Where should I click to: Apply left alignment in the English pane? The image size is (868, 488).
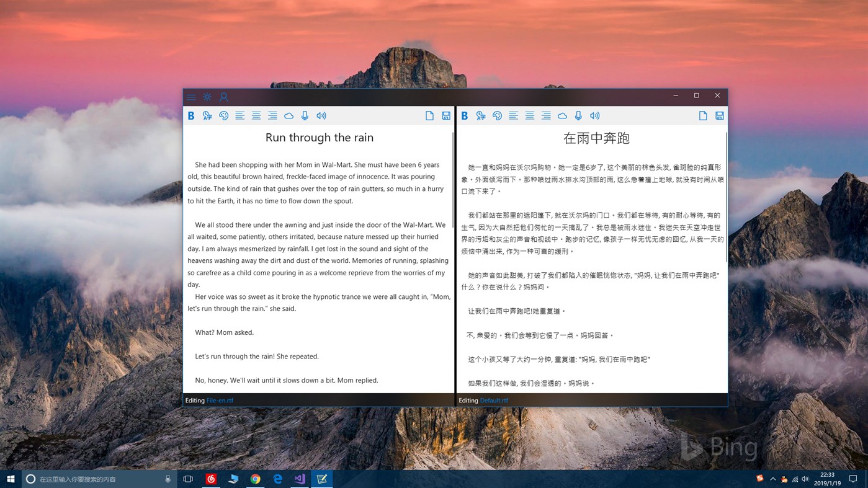coord(239,115)
